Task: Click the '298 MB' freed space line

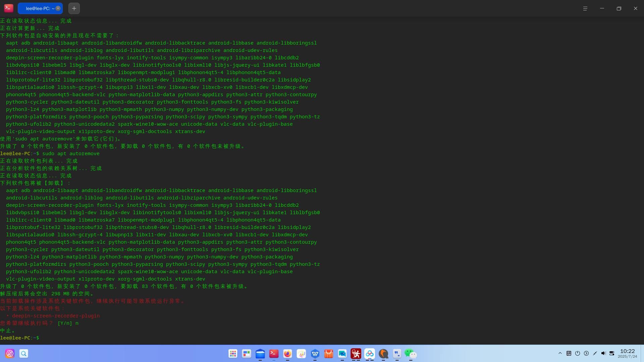Action: point(47,294)
